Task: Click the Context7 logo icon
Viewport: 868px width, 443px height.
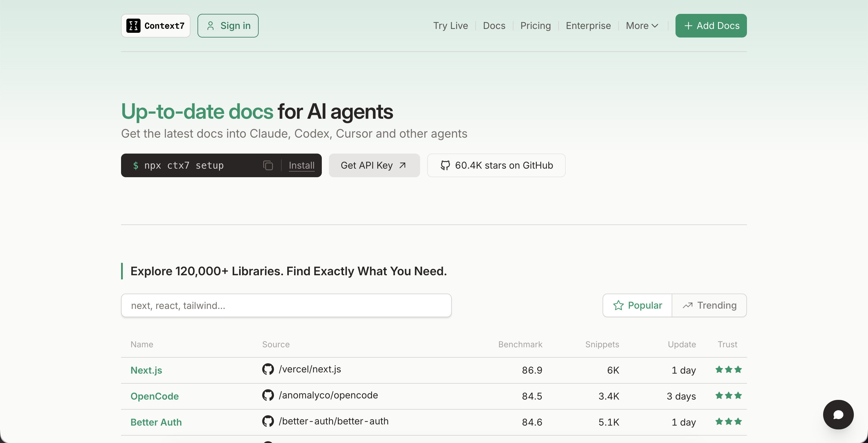Action: coord(133,26)
